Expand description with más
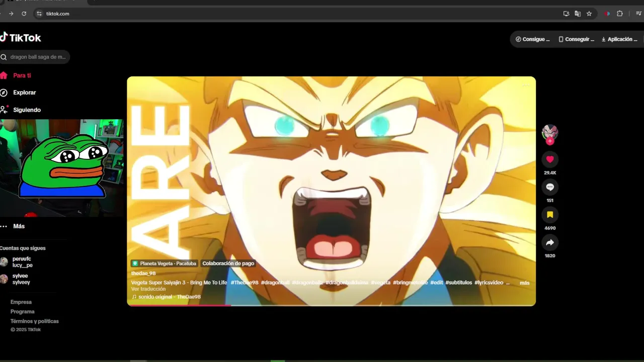Image resolution: width=644 pixels, height=362 pixels. (524, 283)
